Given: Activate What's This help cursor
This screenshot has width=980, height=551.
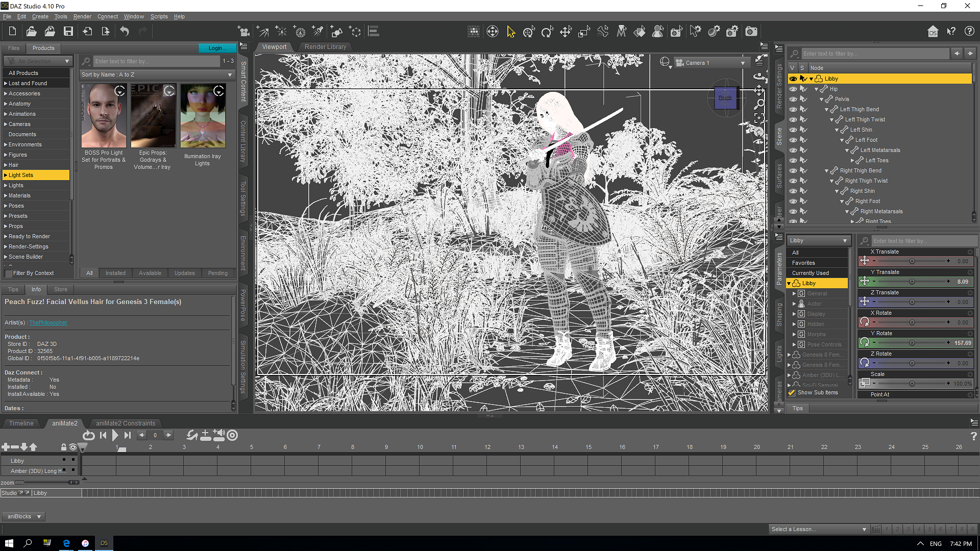Looking at the screenshot, I should (x=951, y=32).
